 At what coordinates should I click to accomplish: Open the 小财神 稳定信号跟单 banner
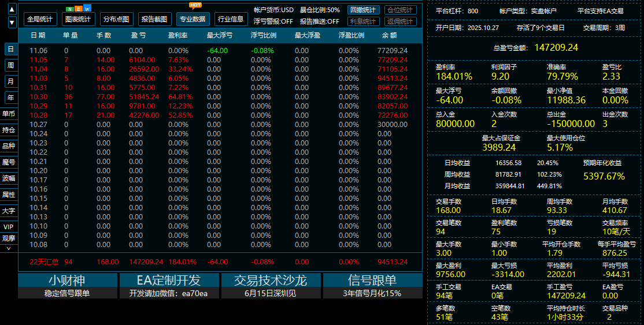tap(68, 286)
